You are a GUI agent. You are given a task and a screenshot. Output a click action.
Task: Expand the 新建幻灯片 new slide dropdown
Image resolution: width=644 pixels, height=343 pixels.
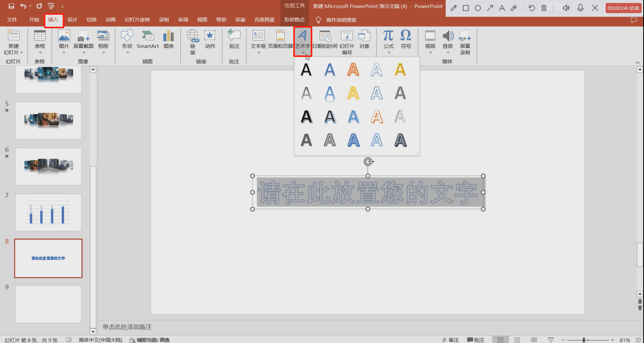click(14, 52)
